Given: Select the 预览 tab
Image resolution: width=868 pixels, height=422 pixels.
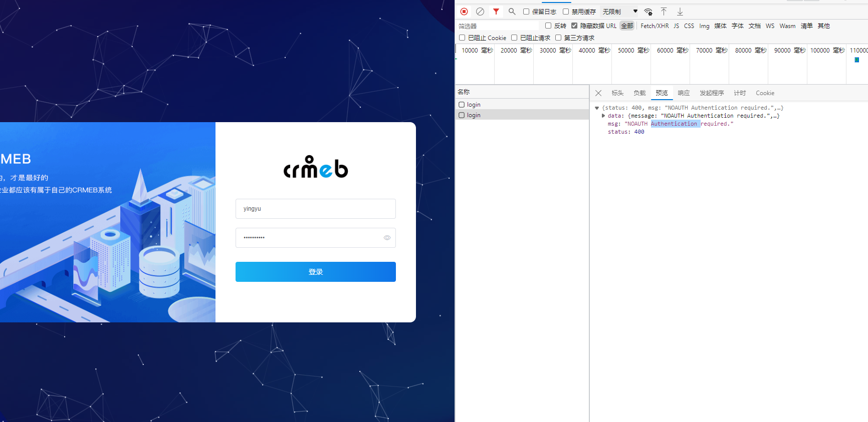Looking at the screenshot, I should [x=662, y=93].
